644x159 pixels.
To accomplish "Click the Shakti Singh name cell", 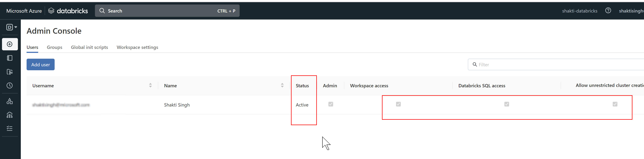I will 177,105.
